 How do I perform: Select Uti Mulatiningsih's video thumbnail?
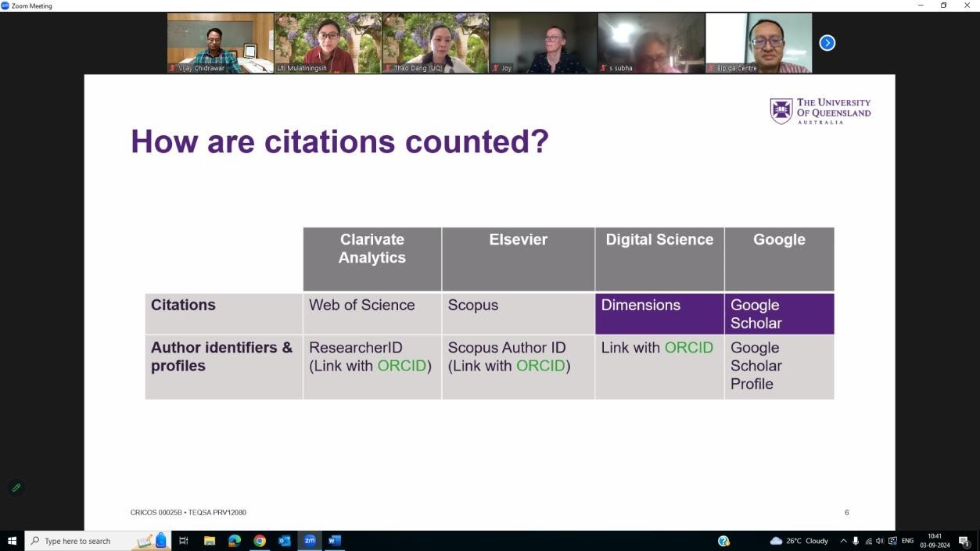click(328, 43)
